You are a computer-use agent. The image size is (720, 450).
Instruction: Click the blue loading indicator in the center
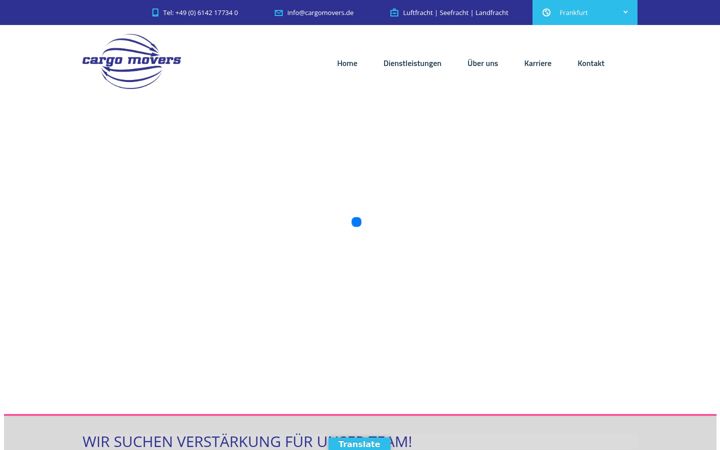pyautogui.click(x=356, y=222)
